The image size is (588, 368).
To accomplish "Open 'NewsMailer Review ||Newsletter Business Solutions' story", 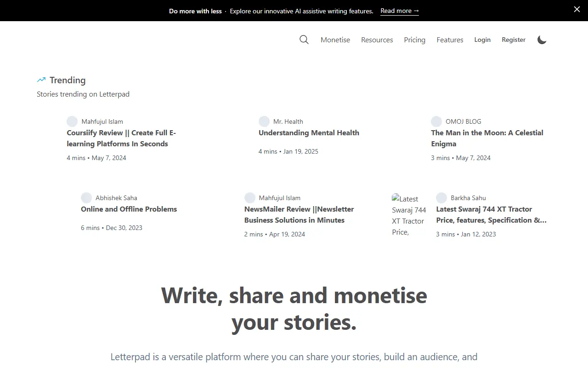I will click(x=299, y=215).
